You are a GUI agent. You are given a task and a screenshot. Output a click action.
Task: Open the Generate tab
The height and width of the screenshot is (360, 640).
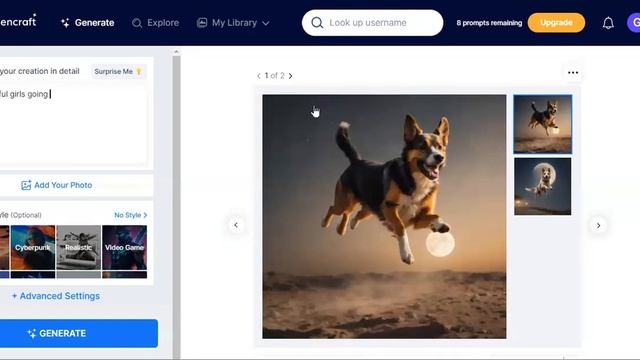tap(87, 23)
